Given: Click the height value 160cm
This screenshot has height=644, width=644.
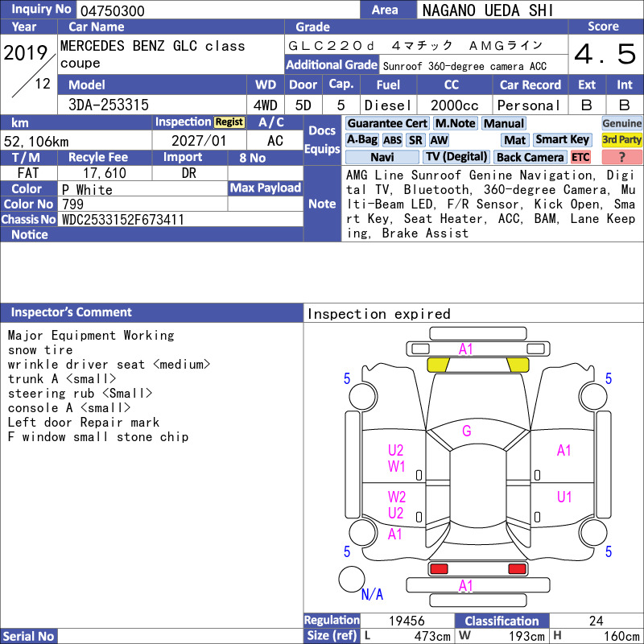Looking at the screenshot, I should (x=621, y=636).
